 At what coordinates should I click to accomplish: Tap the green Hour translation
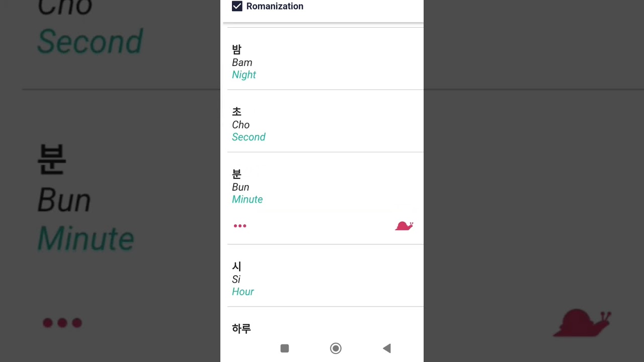point(243,292)
